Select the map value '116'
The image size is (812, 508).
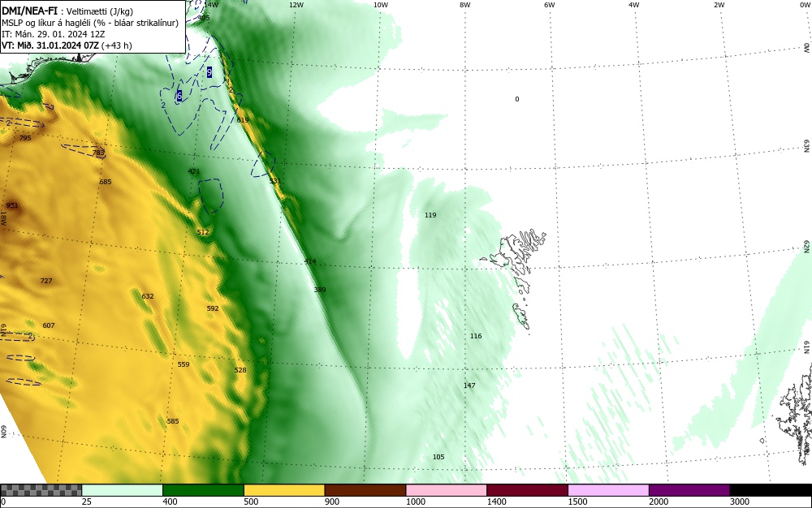pyautogui.click(x=475, y=336)
